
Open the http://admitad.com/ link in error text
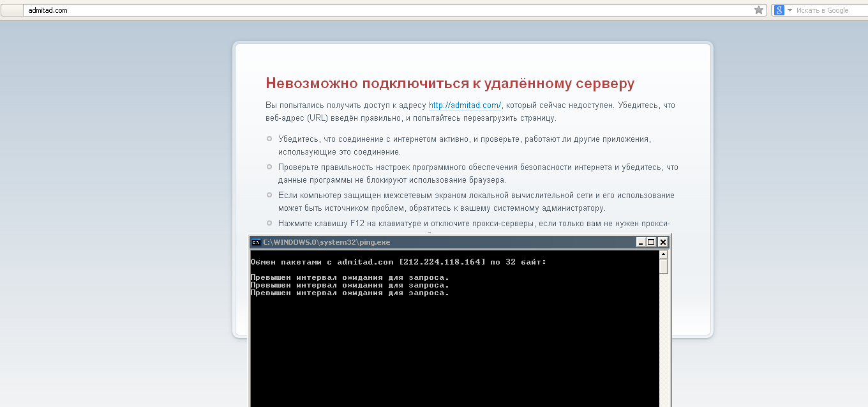click(465, 105)
